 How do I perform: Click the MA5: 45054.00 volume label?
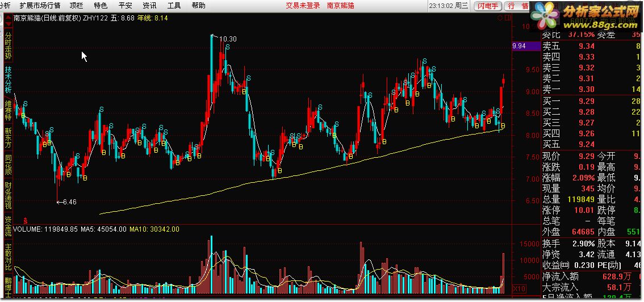(104, 229)
